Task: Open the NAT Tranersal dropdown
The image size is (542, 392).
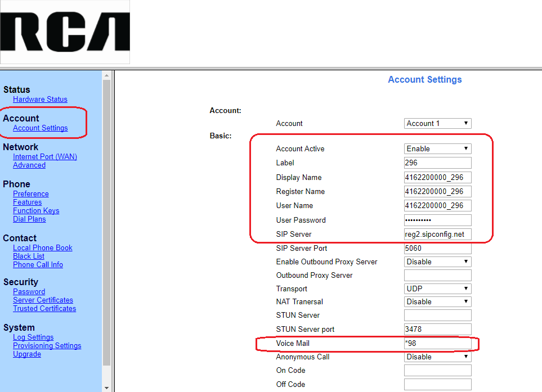Action: [437, 302]
